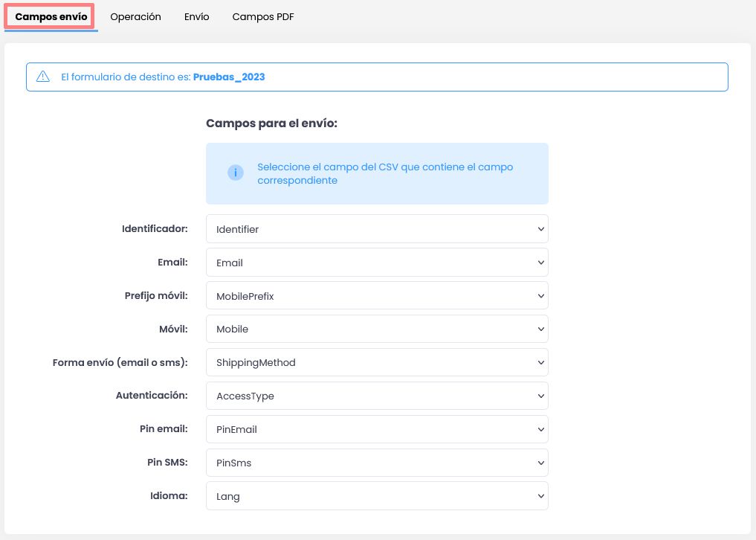The height and width of the screenshot is (540, 756).
Task: Go to the Envío tab
Action: click(x=196, y=16)
